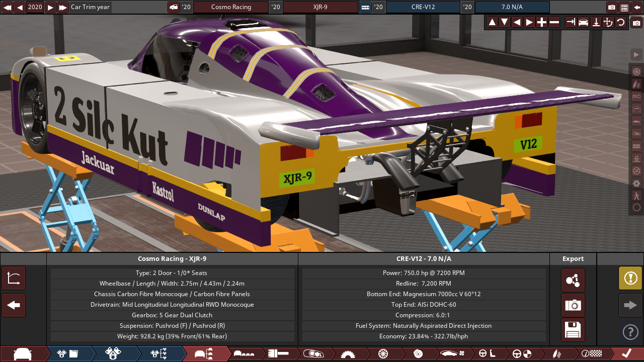Open photo mode camera beside the view toolbar

(x=636, y=23)
